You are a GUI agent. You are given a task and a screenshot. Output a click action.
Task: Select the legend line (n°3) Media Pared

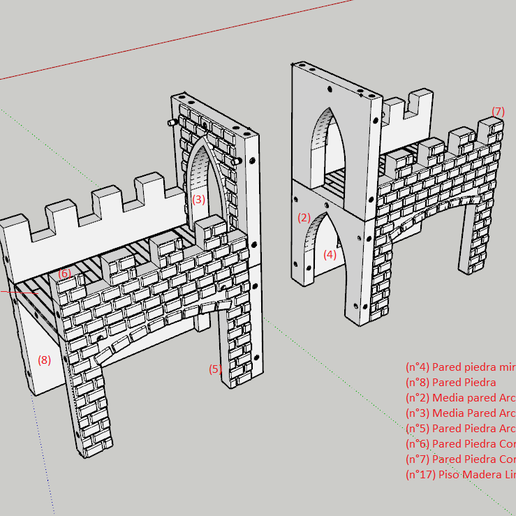tap(461, 413)
